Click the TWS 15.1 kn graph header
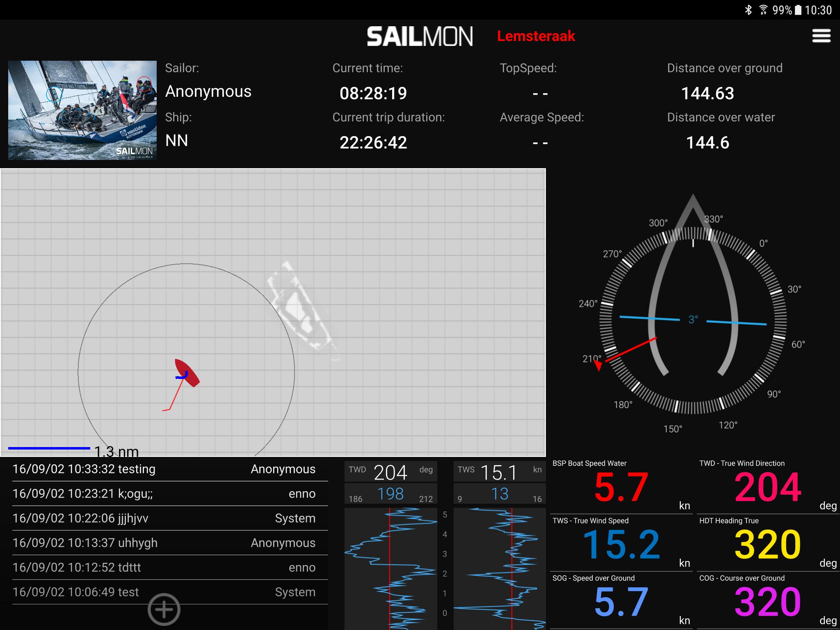The width and height of the screenshot is (840, 630). coord(499,472)
